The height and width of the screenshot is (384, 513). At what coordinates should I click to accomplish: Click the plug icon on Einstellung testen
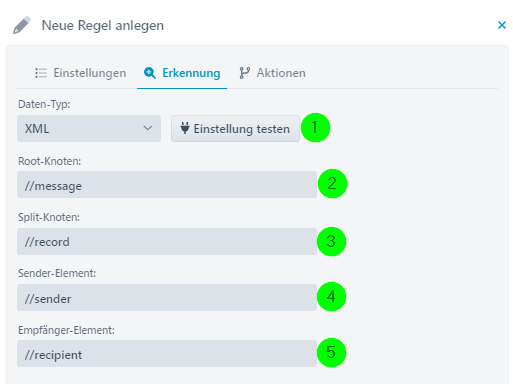pos(185,128)
